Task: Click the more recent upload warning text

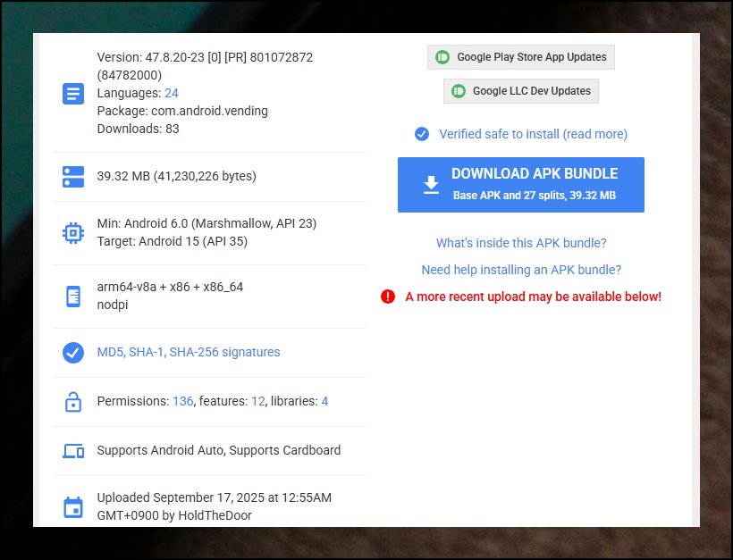Action: 533,297
